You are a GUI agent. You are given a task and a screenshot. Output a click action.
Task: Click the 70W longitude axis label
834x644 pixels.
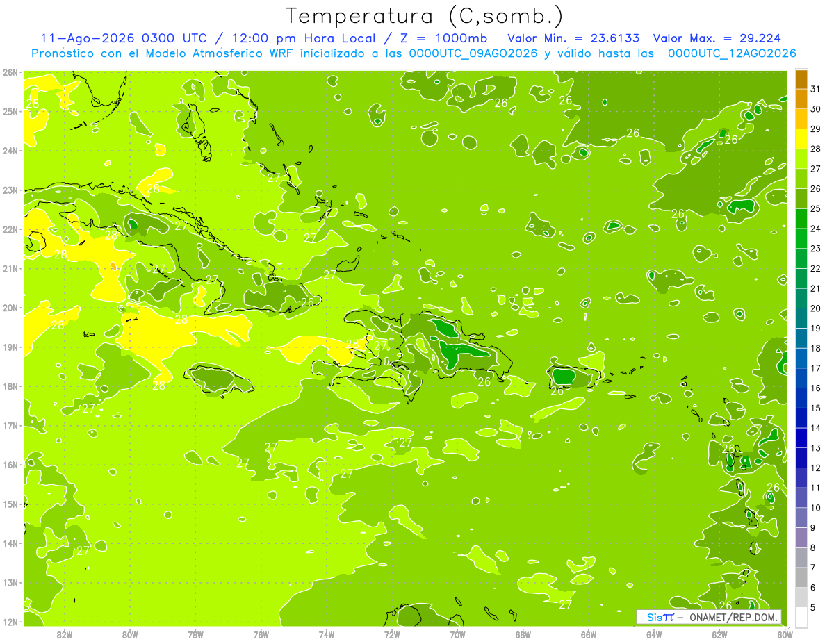(x=457, y=635)
